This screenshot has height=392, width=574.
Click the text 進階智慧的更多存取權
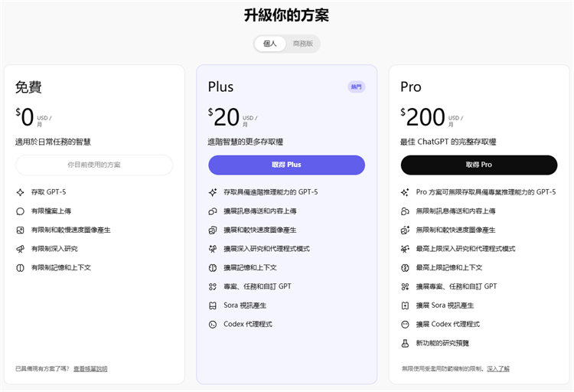(246, 142)
